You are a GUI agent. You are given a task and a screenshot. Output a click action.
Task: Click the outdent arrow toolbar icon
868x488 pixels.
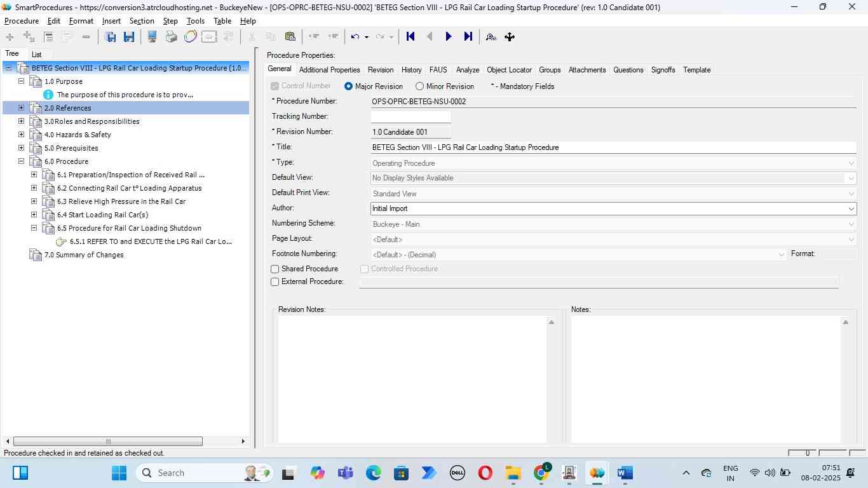[313, 37]
